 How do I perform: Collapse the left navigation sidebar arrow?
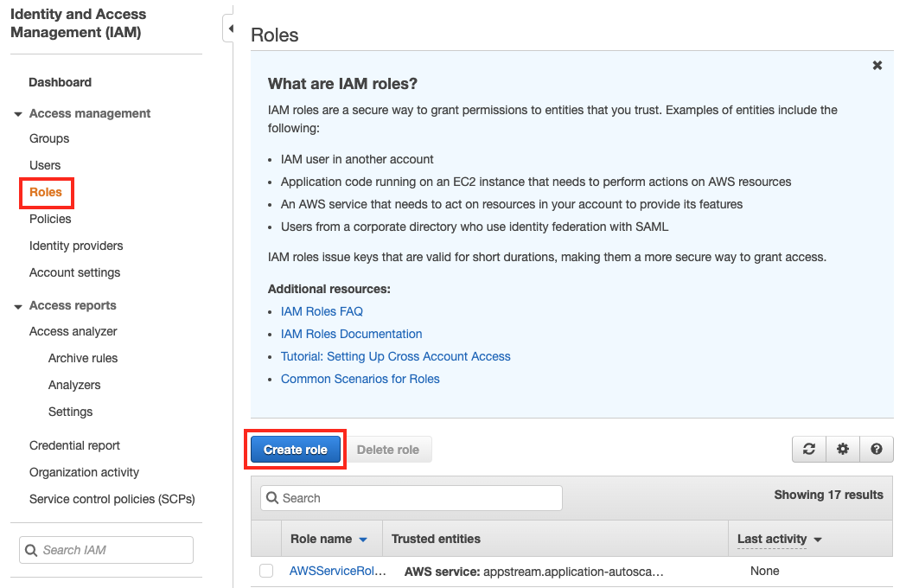coord(230,29)
